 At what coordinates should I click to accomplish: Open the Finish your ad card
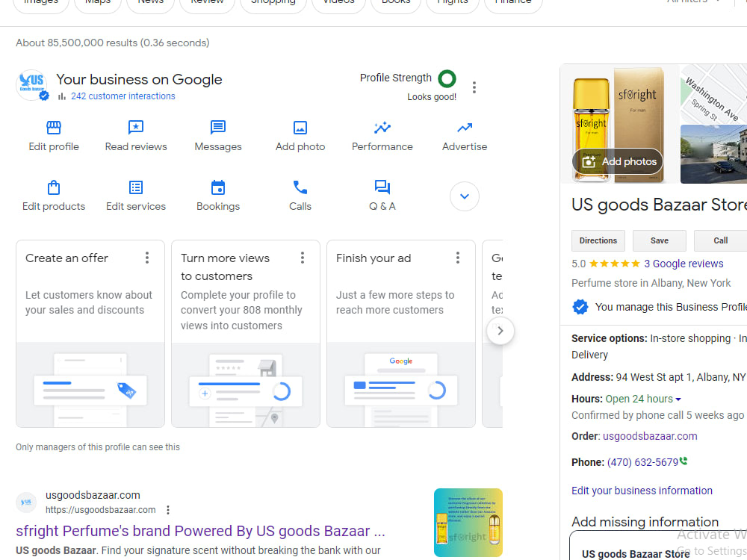[401, 334]
